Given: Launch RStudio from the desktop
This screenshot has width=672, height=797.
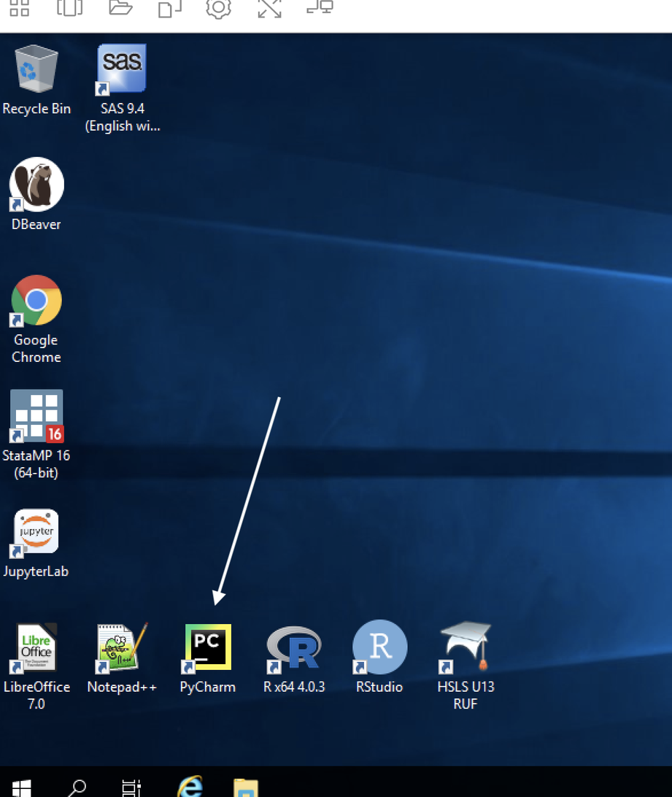Looking at the screenshot, I should coord(379,647).
